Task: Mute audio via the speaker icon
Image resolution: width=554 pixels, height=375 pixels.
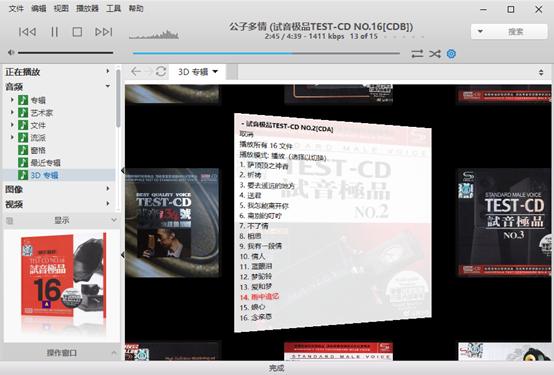Action: tap(11, 53)
